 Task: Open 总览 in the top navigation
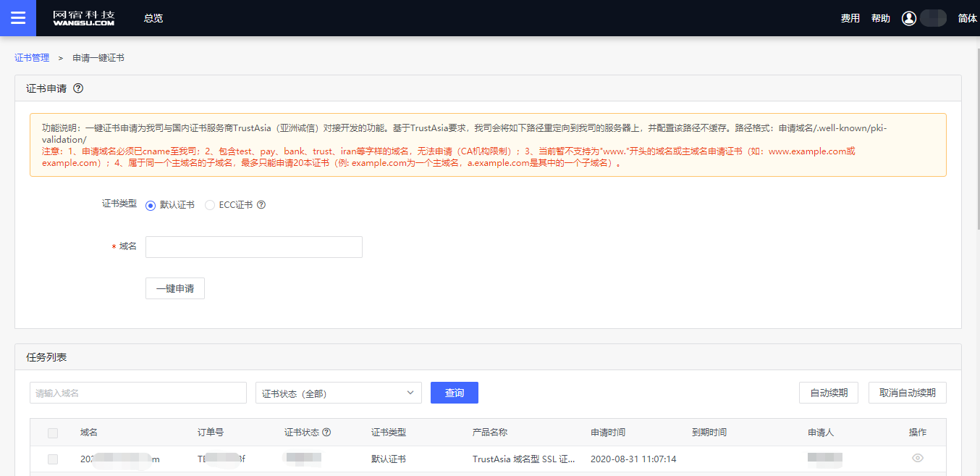153,18
